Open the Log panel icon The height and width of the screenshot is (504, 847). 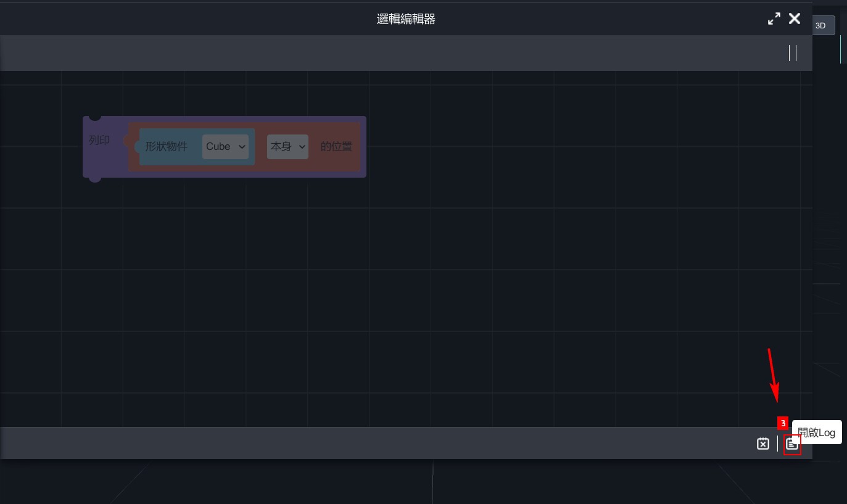[792, 444]
